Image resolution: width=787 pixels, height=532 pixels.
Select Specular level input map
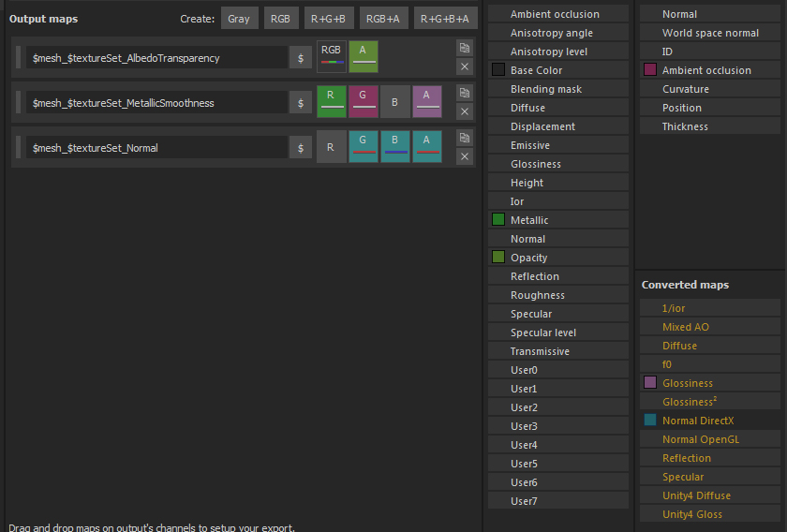pyautogui.click(x=558, y=332)
